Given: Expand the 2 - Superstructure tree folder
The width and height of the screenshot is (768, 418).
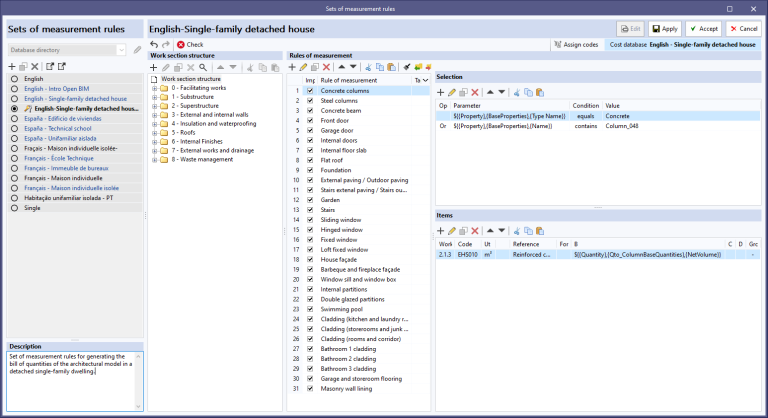Looking at the screenshot, I should click(x=155, y=106).
